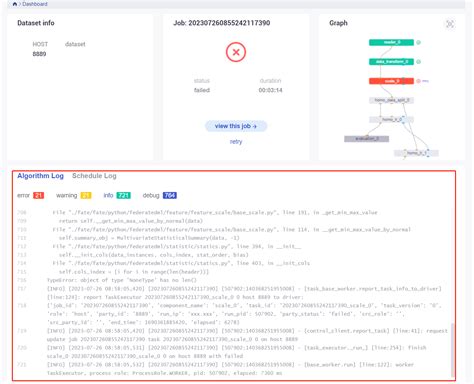
Task: Select the data_transform_0 graph node
Action: 391,62
